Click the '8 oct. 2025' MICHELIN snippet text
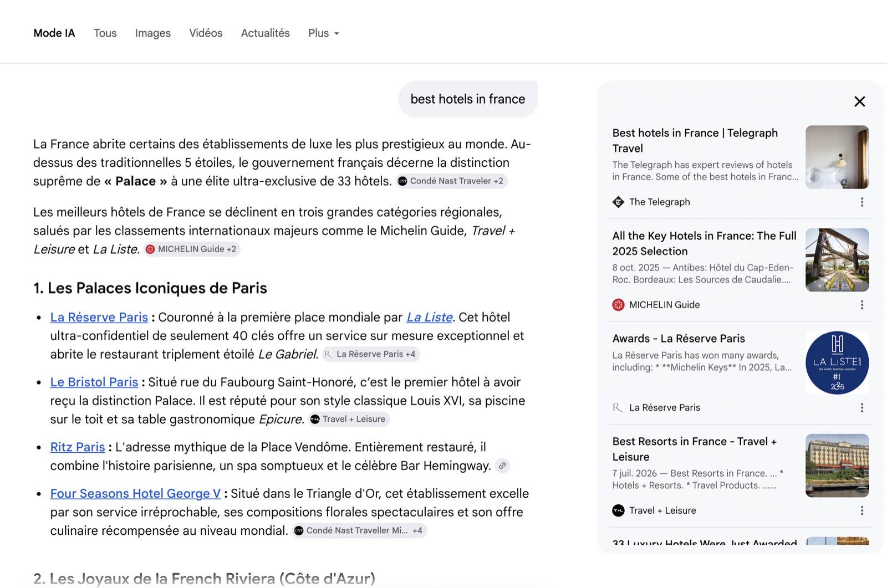This screenshot has width=887, height=588. click(702, 274)
